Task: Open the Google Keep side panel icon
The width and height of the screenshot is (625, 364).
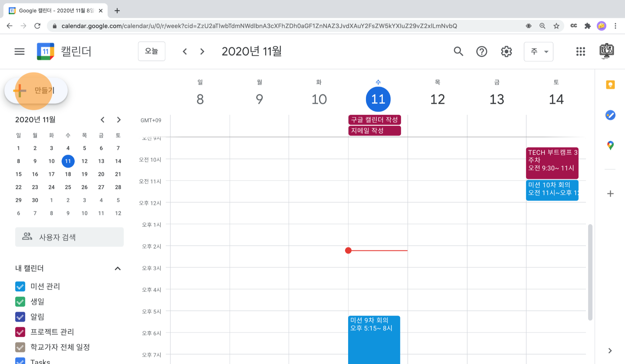Action: pyautogui.click(x=610, y=85)
